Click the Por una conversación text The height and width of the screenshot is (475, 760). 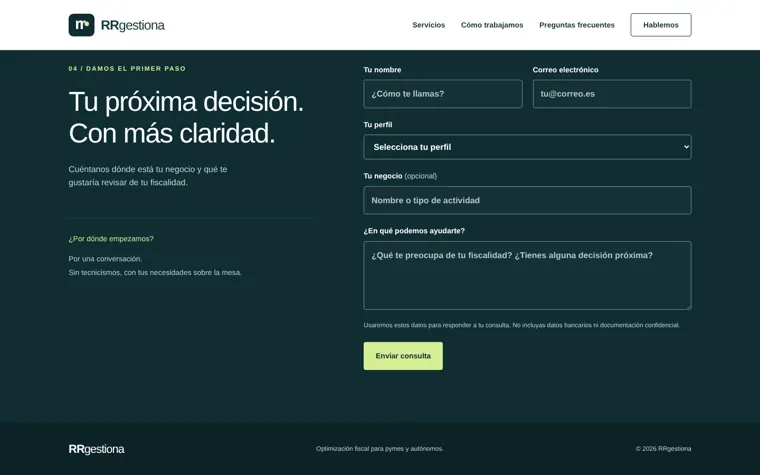tap(105, 259)
